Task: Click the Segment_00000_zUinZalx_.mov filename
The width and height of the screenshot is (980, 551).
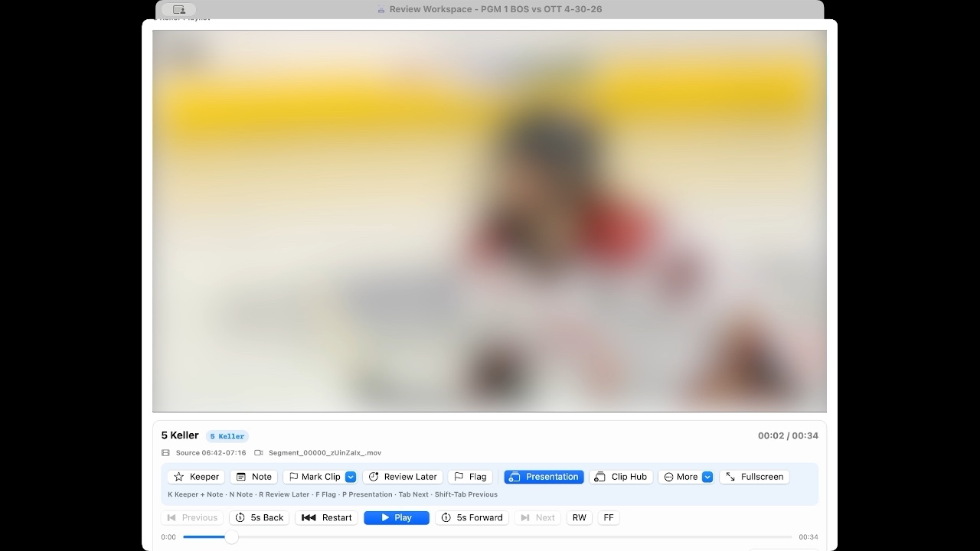Action: (325, 453)
